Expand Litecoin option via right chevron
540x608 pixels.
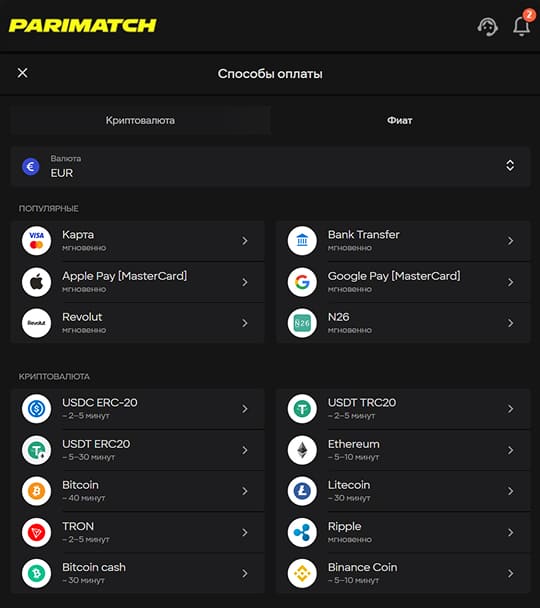tap(511, 491)
